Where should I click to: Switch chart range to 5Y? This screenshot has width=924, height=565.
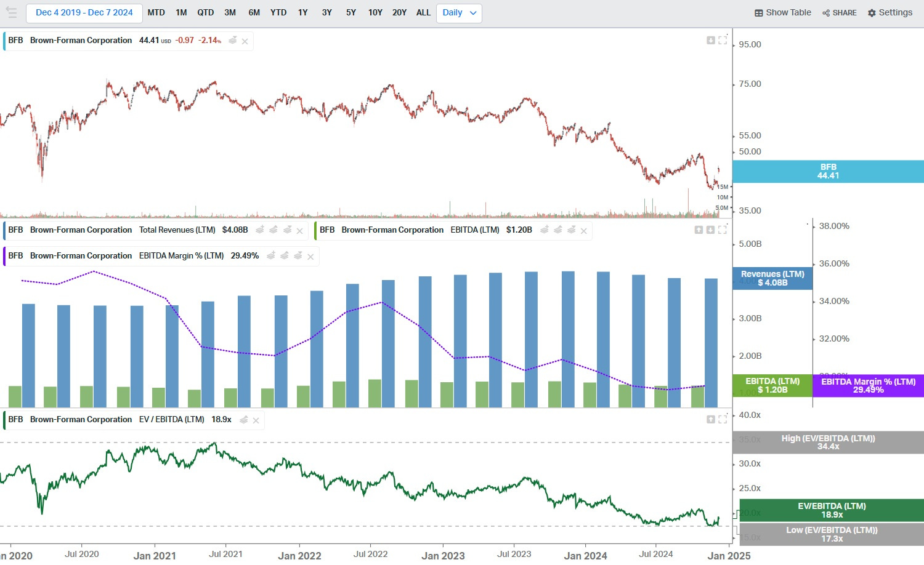(x=351, y=13)
